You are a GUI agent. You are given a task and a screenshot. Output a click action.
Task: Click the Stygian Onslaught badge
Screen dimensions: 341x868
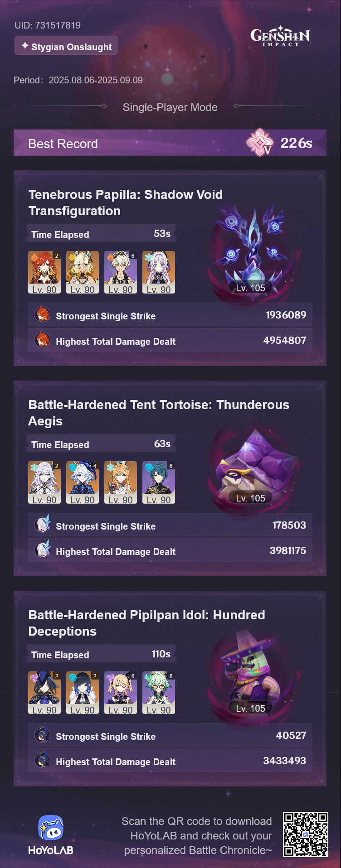pyautogui.click(x=66, y=46)
